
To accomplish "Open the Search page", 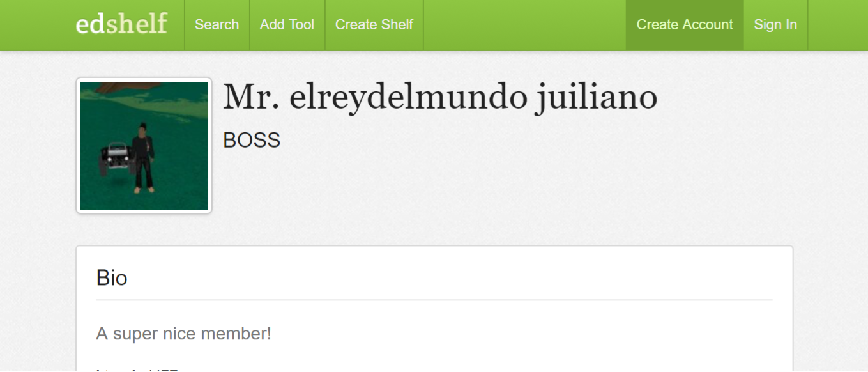I will click(217, 25).
